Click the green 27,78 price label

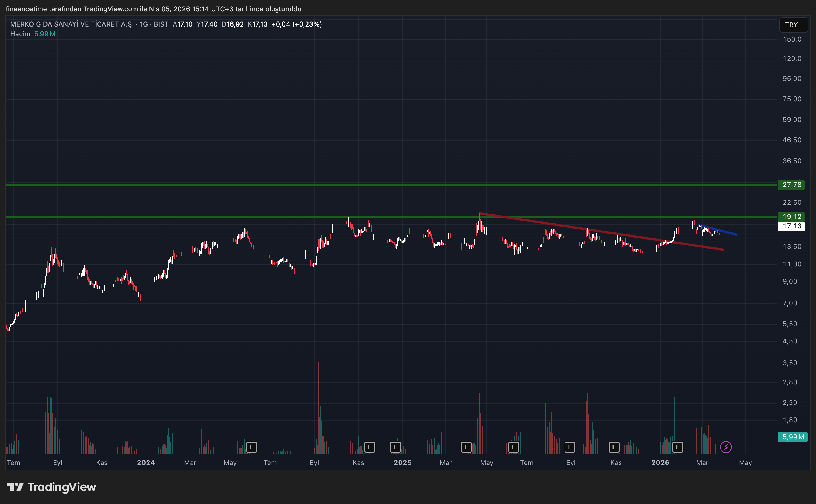coord(791,185)
